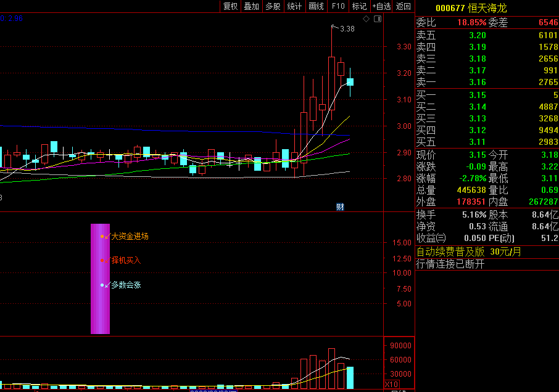
Task: Click the 返回 back button
Action: (x=403, y=6)
